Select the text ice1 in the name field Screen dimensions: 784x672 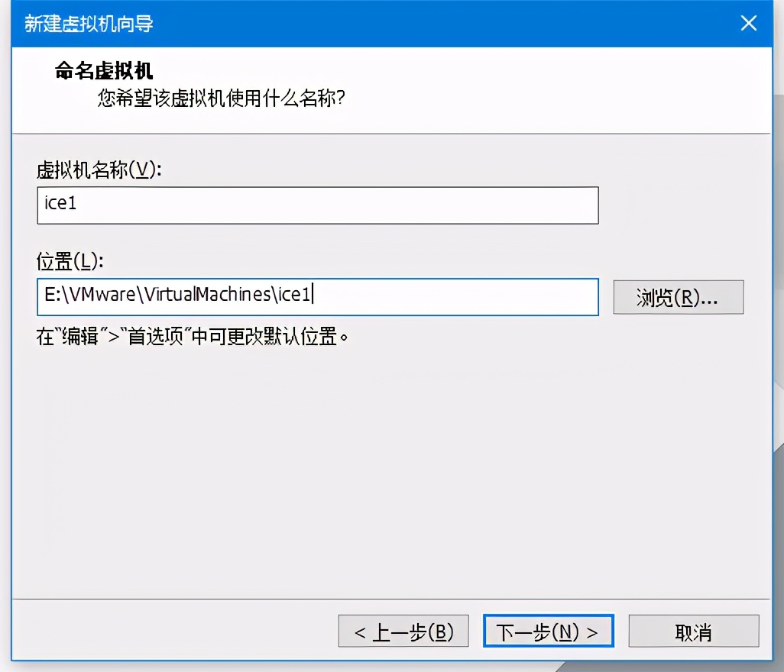[61, 205]
